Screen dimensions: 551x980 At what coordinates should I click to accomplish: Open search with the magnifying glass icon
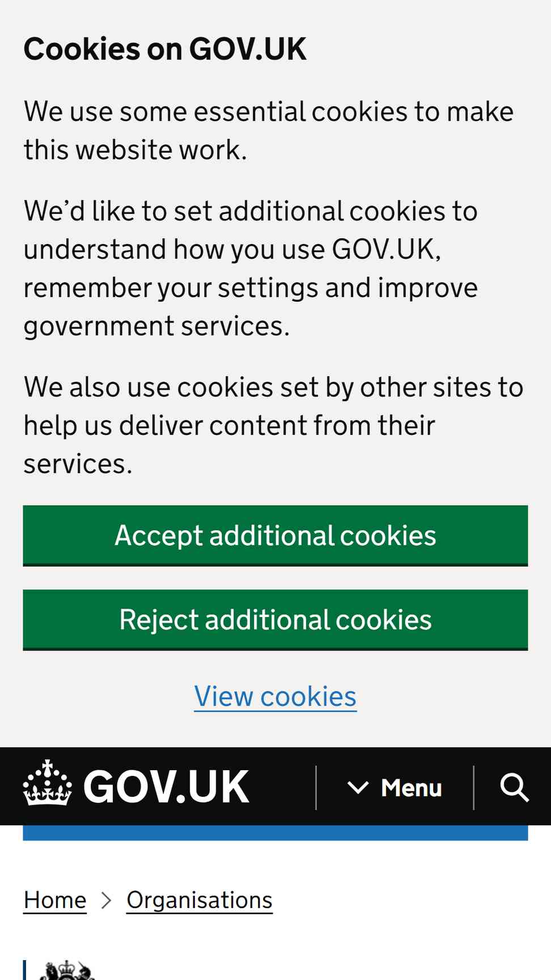click(x=514, y=787)
